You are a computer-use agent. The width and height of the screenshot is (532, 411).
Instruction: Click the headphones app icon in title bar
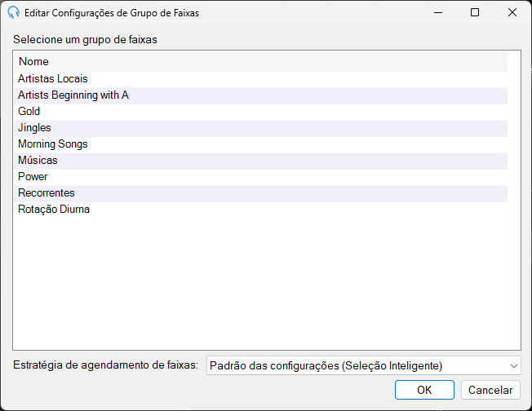(x=14, y=12)
